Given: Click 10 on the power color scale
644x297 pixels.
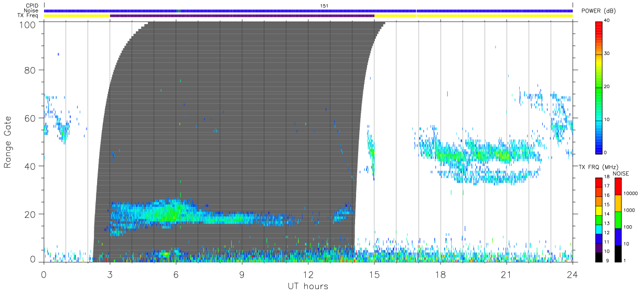Looking at the screenshot, I should tap(606, 119).
